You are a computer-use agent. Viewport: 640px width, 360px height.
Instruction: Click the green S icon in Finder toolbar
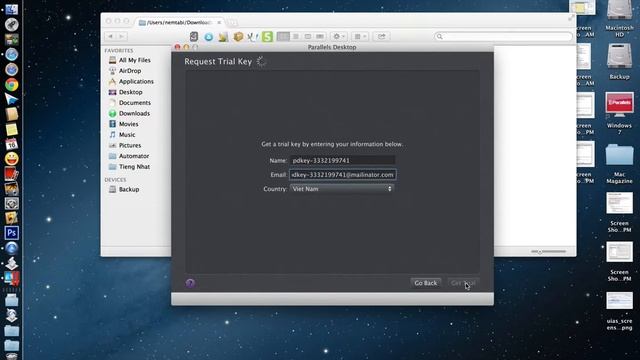pos(267,36)
